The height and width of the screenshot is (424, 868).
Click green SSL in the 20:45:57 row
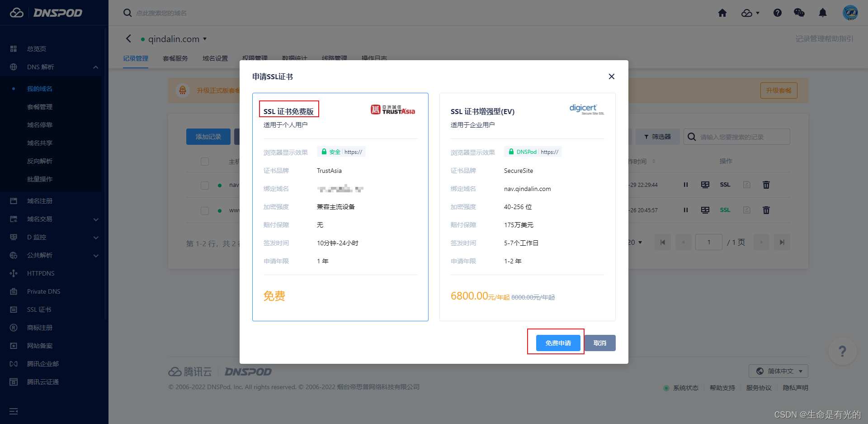pyautogui.click(x=725, y=210)
